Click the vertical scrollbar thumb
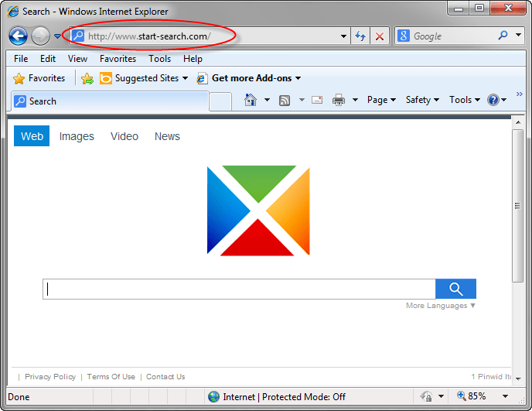 tap(518, 206)
